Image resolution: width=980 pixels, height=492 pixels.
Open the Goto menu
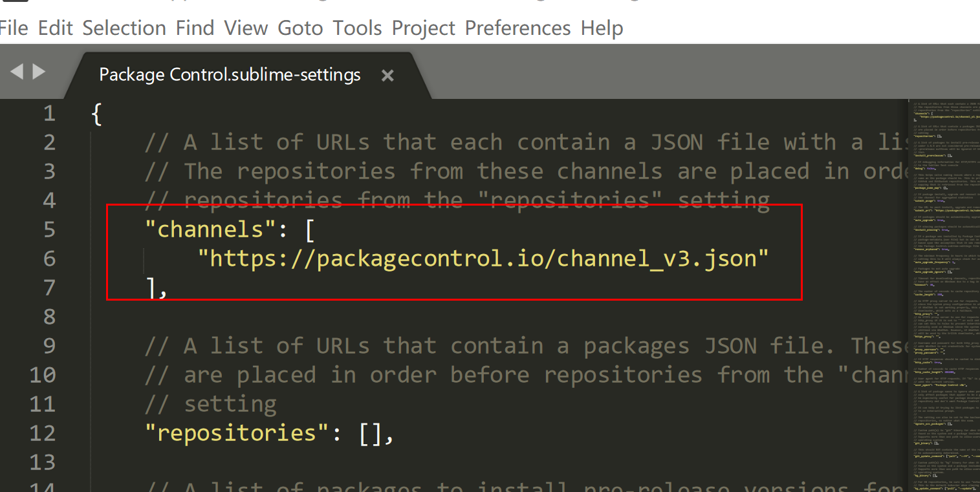299,27
